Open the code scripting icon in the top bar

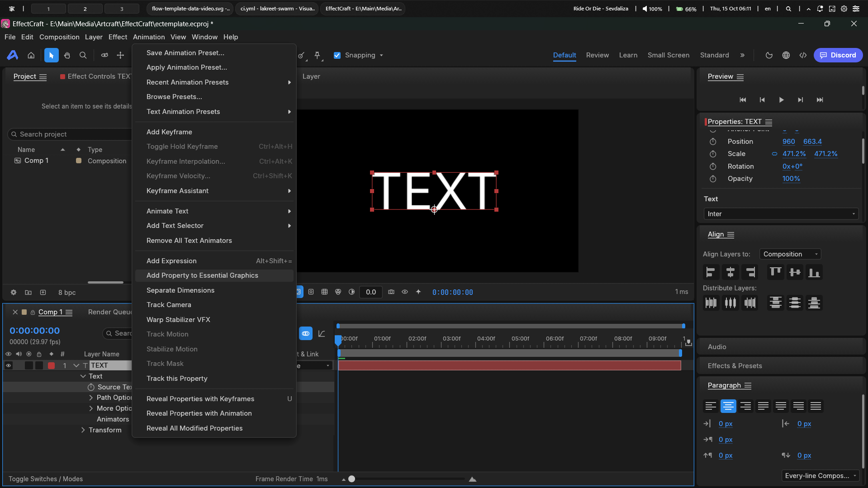click(x=803, y=55)
